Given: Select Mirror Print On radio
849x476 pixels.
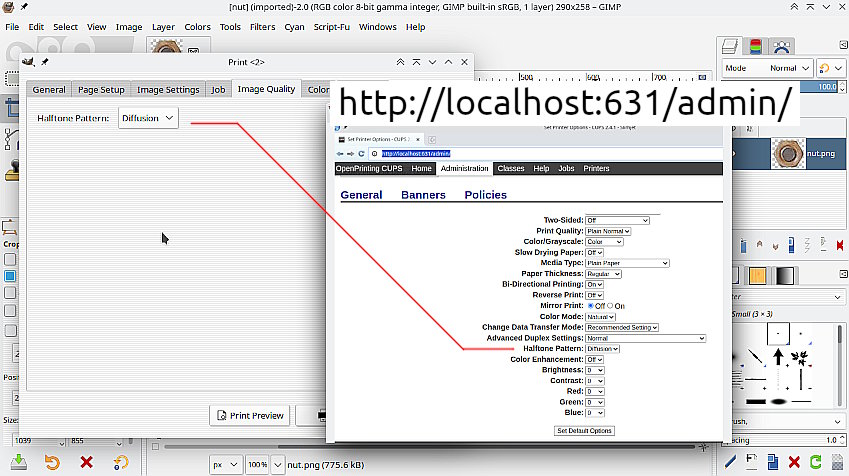Looking at the screenshot, I should 610,306.
